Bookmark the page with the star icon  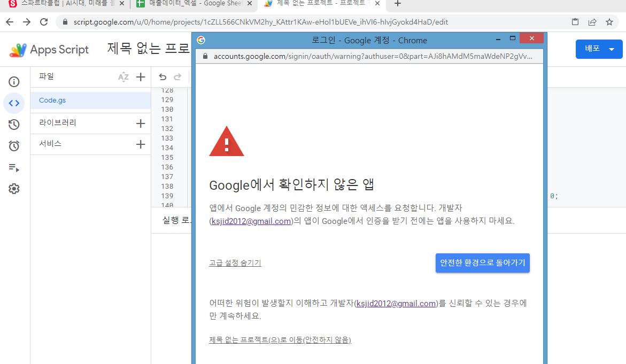click(x=609, y=22)
